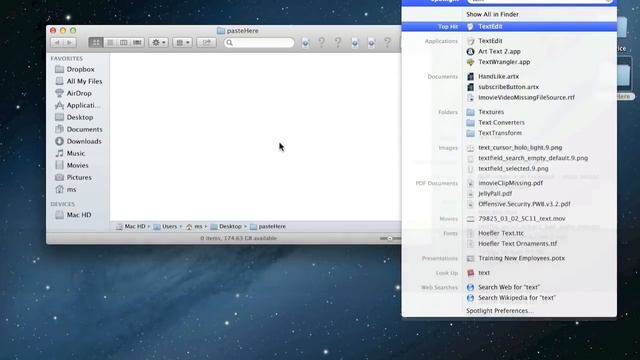
Task: Open imovieClipMissing.pdf result
Action: click(x=510, y=183)
